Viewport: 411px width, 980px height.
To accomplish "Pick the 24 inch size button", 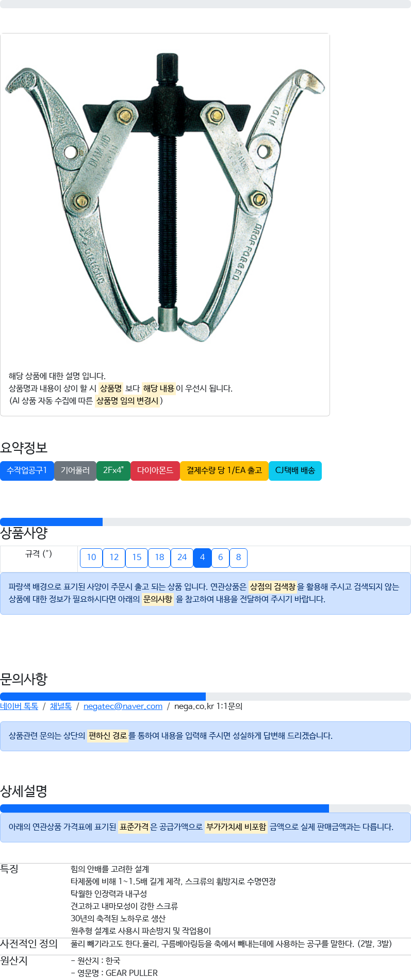I will pos(182,557).
